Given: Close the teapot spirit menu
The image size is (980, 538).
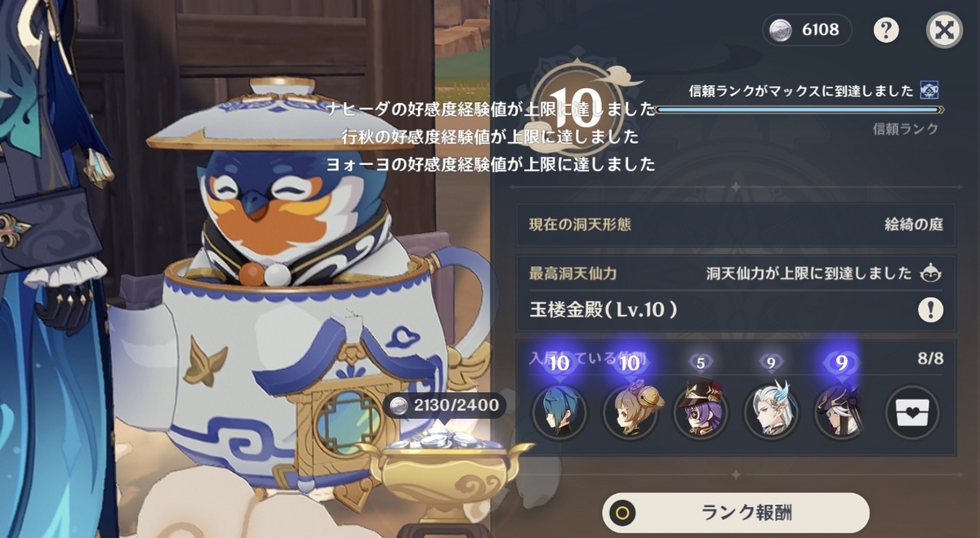Looking at the screenshot, I should tap(944, 31).
